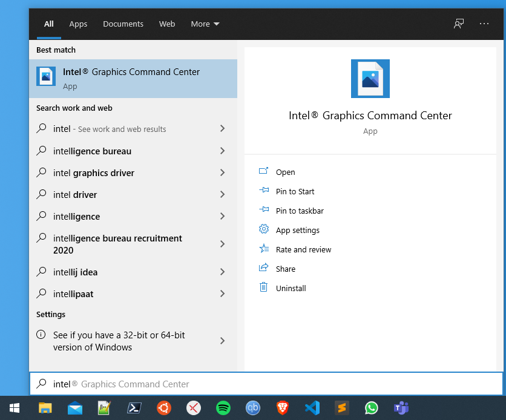Click the Uninstall trash icon
The height and width of the screenshot is (420, 506).
(x=264, y=287)
